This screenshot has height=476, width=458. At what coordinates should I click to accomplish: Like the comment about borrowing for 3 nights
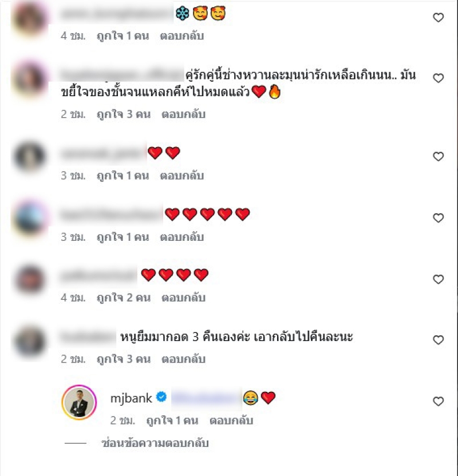click(438, 340)
